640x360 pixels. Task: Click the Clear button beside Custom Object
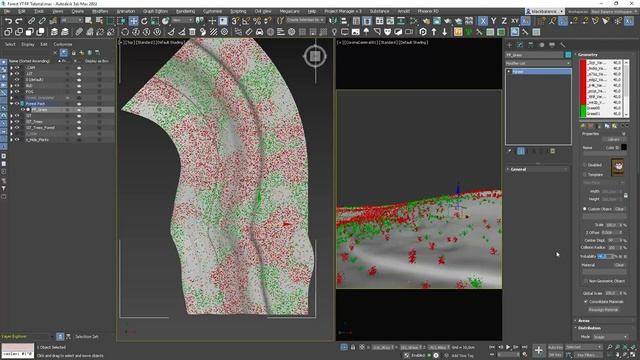pos(619,209)
